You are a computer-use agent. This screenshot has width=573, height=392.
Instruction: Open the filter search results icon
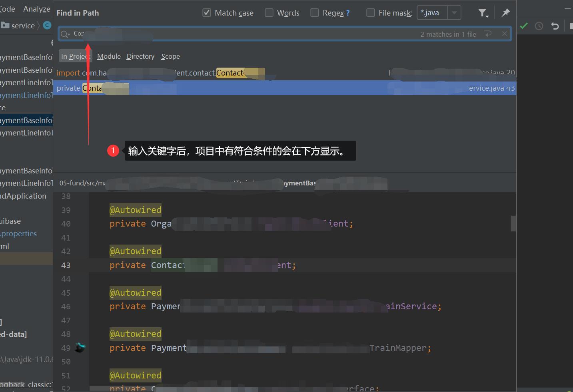[483, 13]
